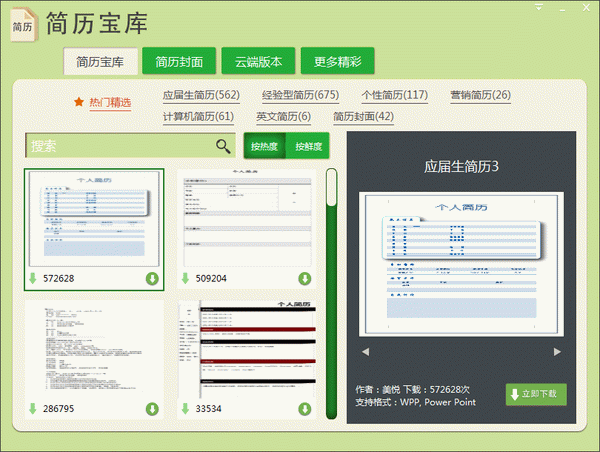Click the 简历宝库 app title text
This screenshot has height=452, width=600.
point(97,23)
